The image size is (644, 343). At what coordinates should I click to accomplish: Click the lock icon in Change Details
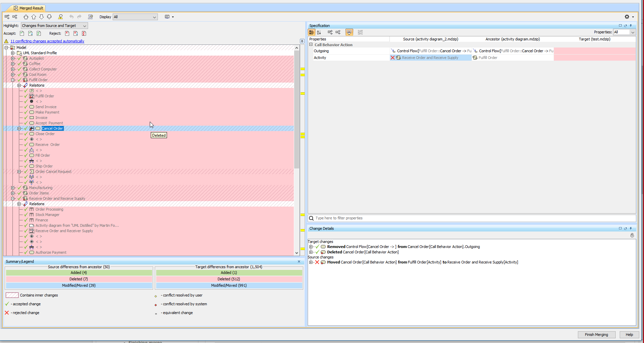pos(632,236)
